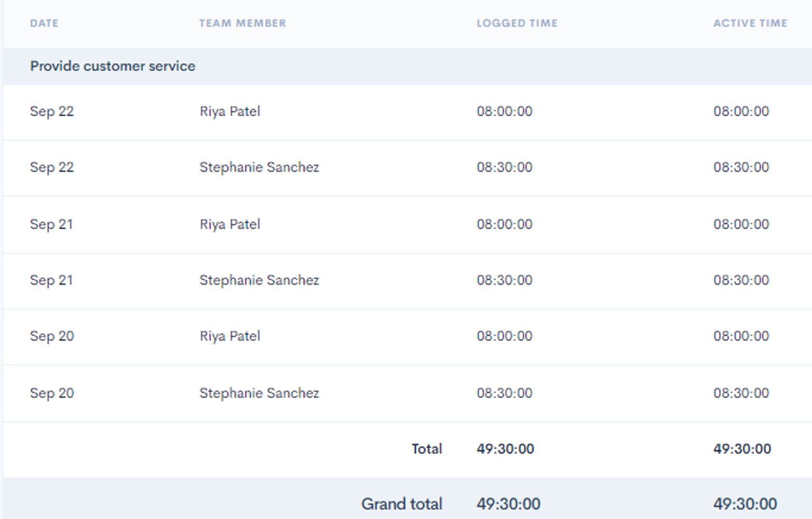Click the Grand total label
Screen dimensions: 812x519
402,504
